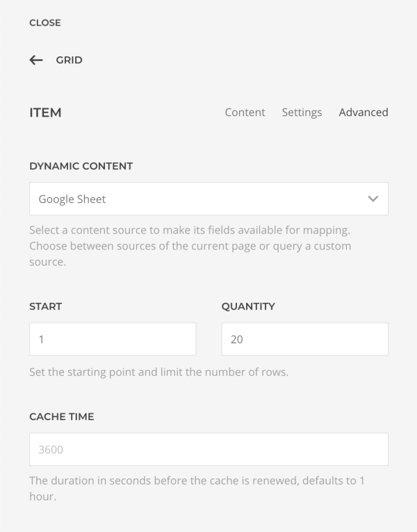Viewport: 417px width, 532px height.
Task: Open the Dynamic Content source dropdown
Action: click(x=208, y=199)
